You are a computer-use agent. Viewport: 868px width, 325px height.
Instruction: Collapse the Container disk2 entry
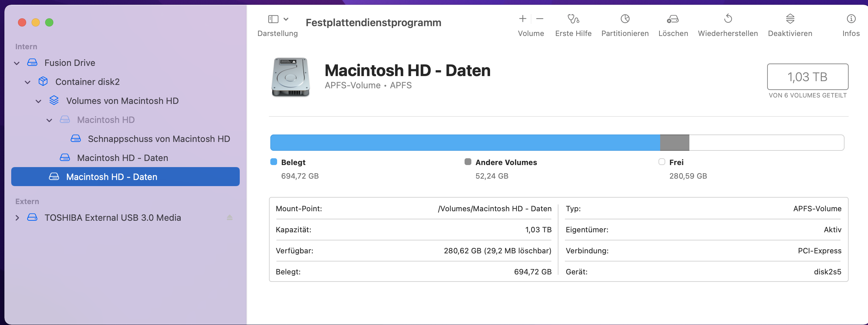[28, 82]
